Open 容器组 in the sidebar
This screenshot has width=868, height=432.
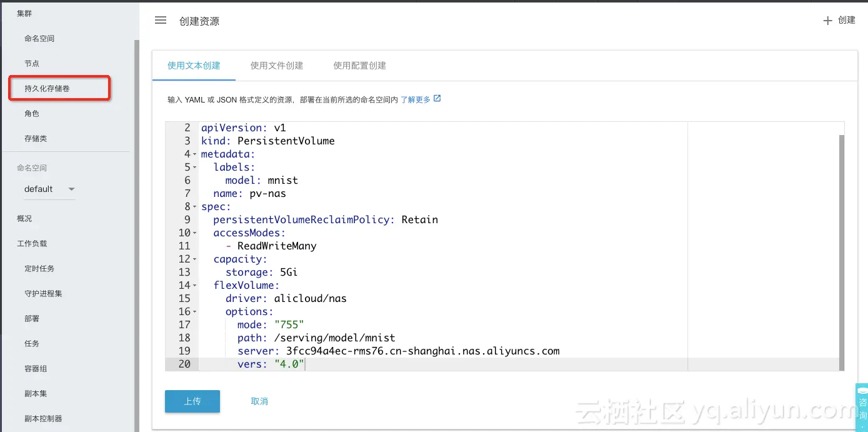(36, 369)
